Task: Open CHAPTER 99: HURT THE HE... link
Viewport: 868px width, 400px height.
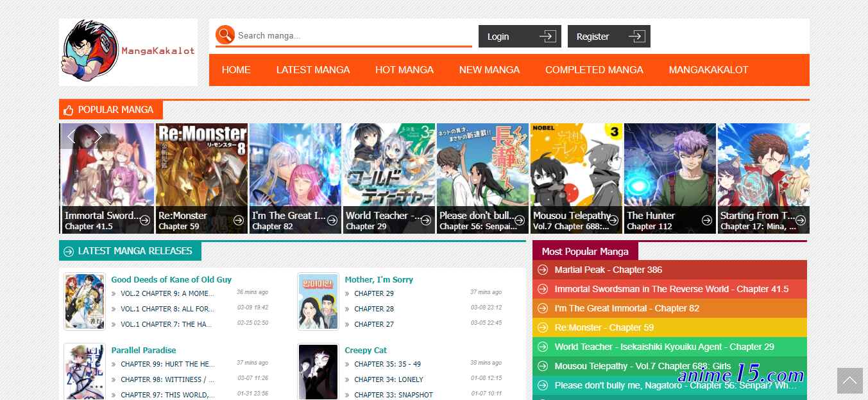Action: [x=167, y=364]
